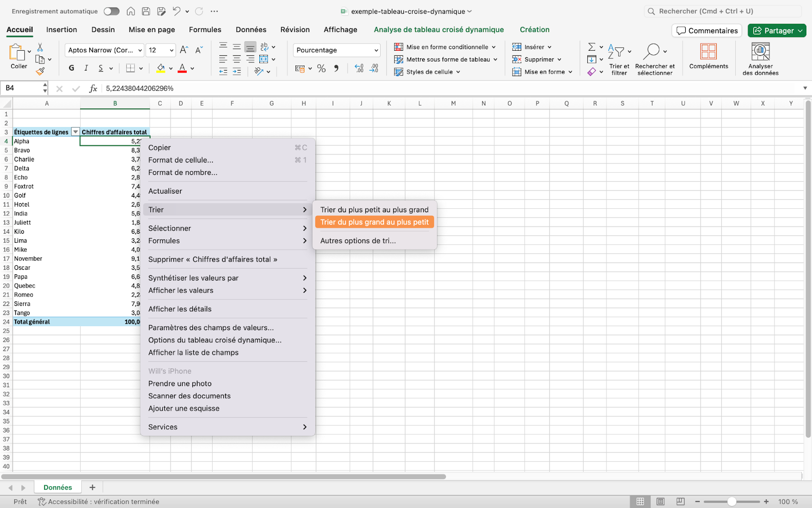Switch to the Formules ribbon tab

(x=205, y=29)
